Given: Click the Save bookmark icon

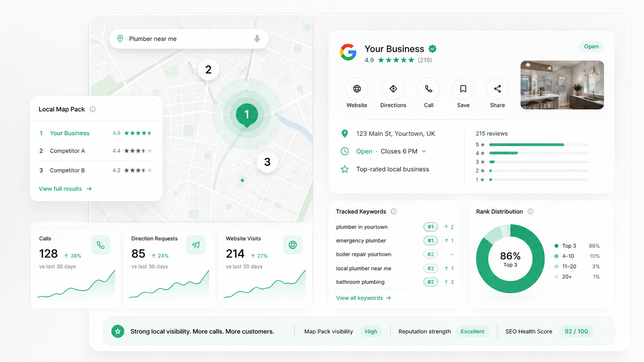Looking at the screenshot, I should point(463,89).
